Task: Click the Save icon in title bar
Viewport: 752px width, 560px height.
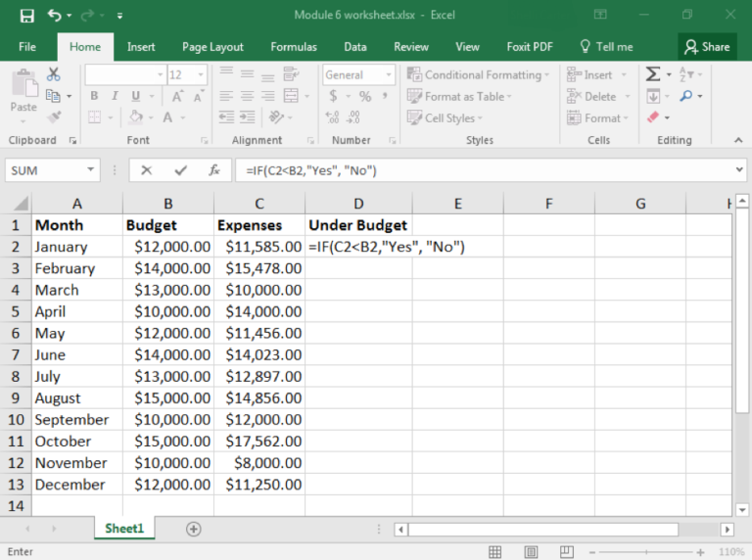Action: (26, 16)
